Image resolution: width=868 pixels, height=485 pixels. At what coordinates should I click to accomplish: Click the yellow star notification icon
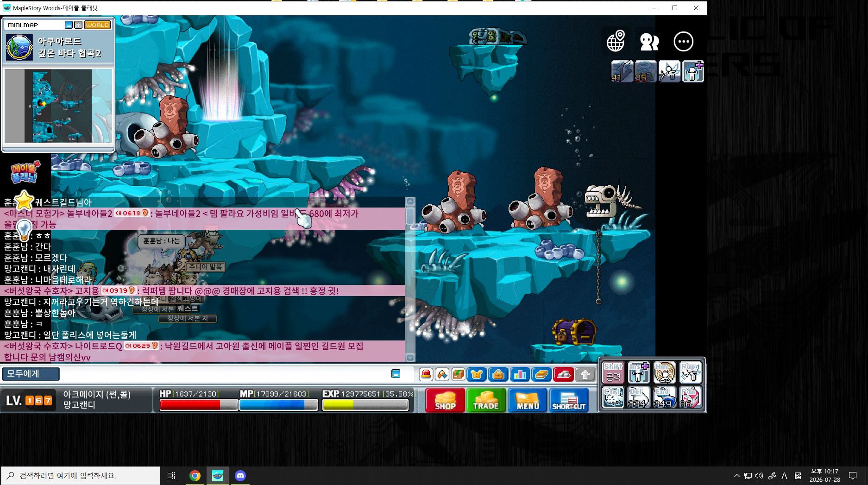click(x=24, y=201)
